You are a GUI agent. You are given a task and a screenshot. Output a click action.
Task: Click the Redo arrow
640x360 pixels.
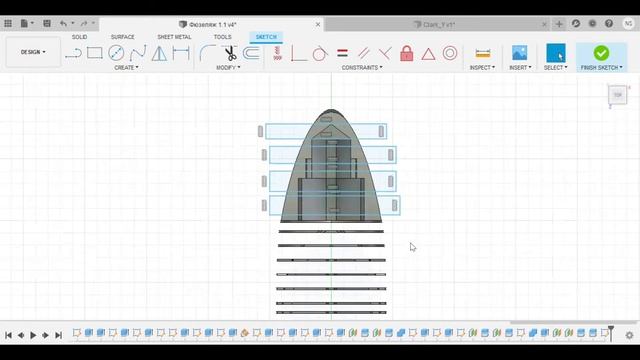click(84, 24)
